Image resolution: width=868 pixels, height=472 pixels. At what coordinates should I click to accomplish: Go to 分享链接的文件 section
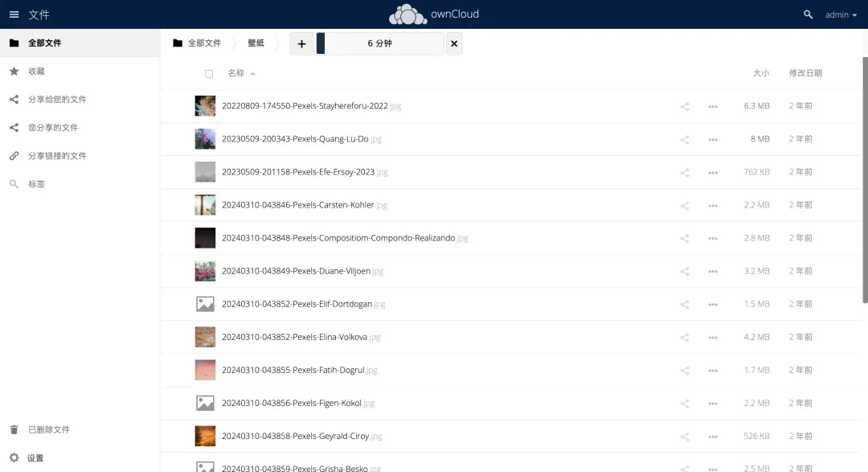pyautogui.click(x=56, y=156)
